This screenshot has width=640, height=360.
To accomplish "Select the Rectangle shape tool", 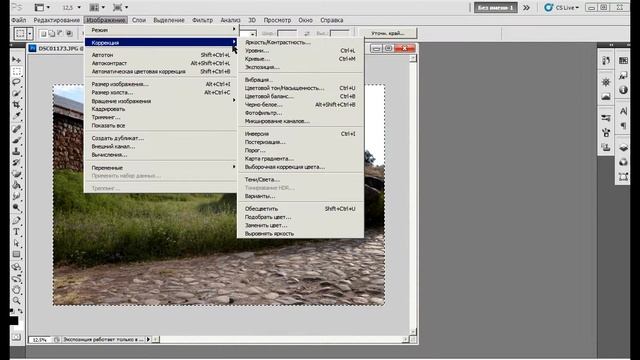I will point(16,254).
